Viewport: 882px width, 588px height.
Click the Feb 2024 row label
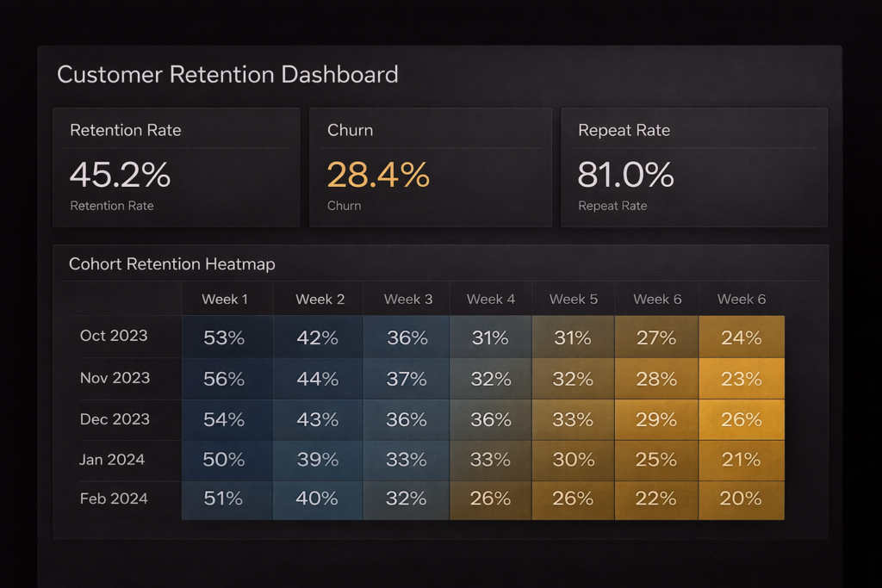pyautogui.click(x=114, y=498)
